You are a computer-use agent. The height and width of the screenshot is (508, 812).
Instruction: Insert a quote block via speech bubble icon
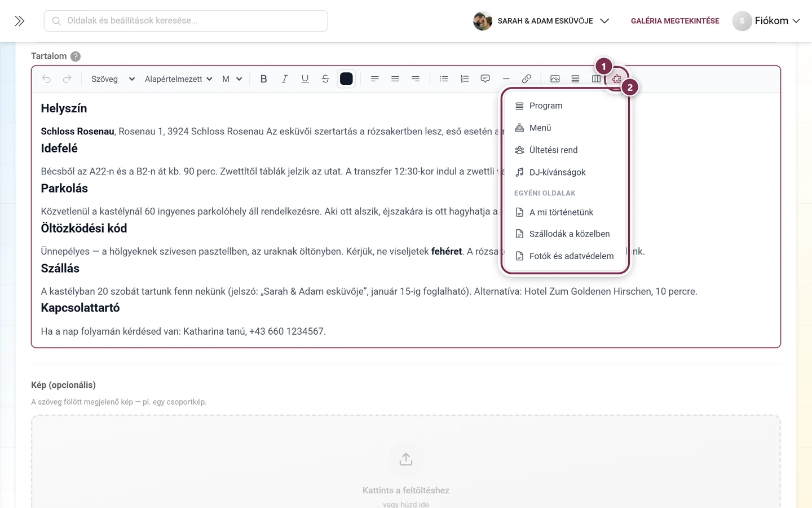click(485, 79)
